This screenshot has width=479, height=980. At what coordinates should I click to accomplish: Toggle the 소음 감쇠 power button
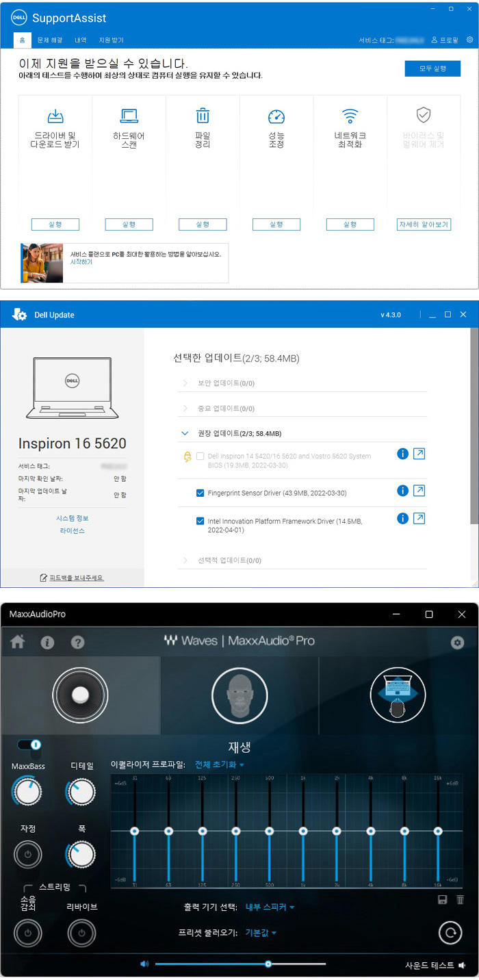click(x=27, y=933)
